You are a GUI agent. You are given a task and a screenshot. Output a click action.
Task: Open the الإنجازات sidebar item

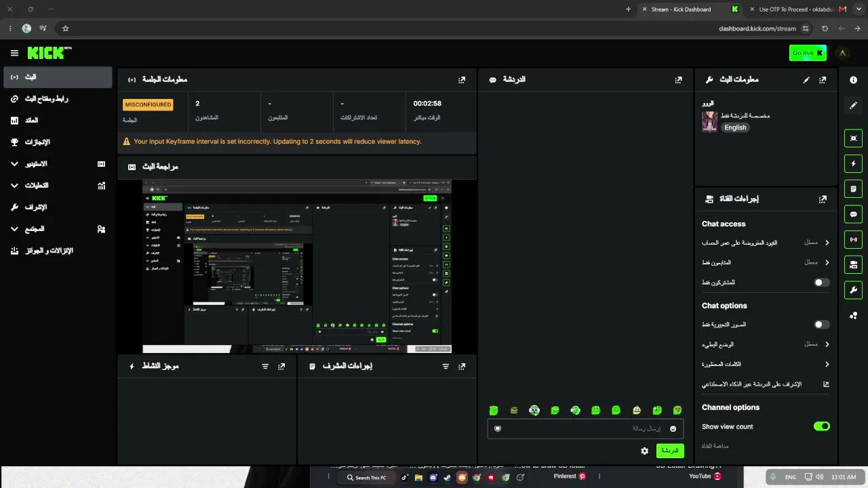[57, 142]
